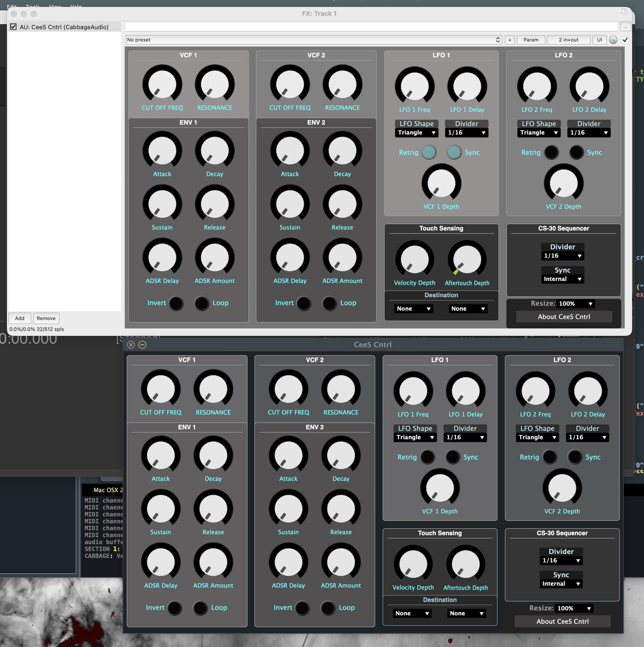Enable LFO 2 Sync in FX window
This screenshot has height=647, width=644.
coord(576,152)
